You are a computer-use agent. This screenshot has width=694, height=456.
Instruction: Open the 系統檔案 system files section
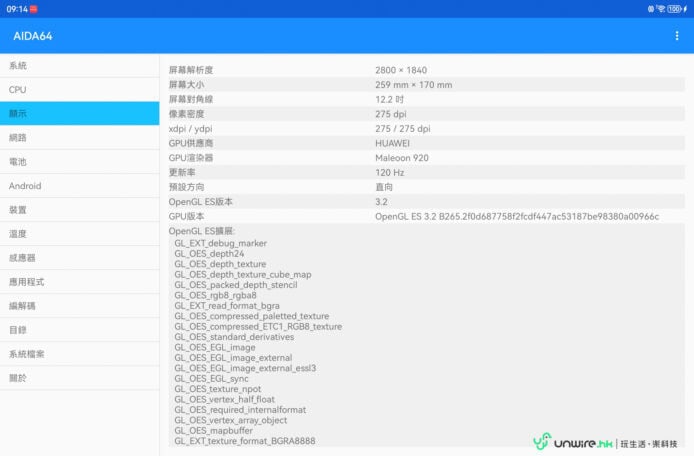point(80,354)
